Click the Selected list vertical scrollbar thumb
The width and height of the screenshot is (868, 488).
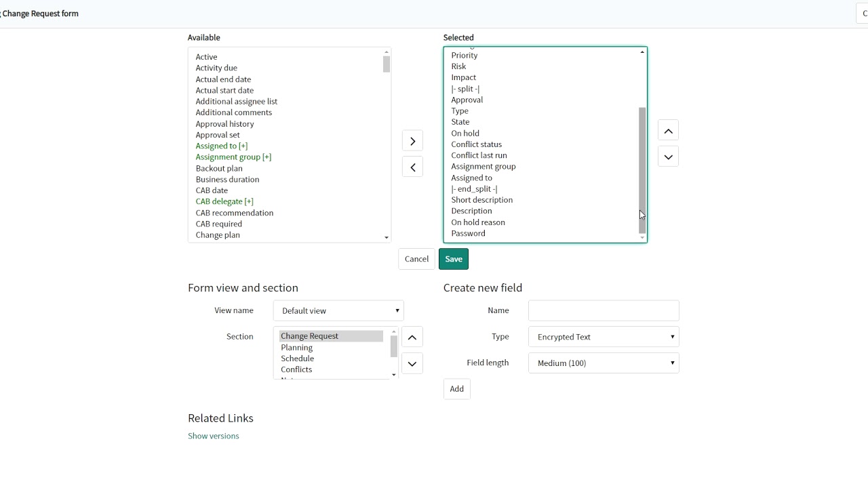click(x=642, y=169)
